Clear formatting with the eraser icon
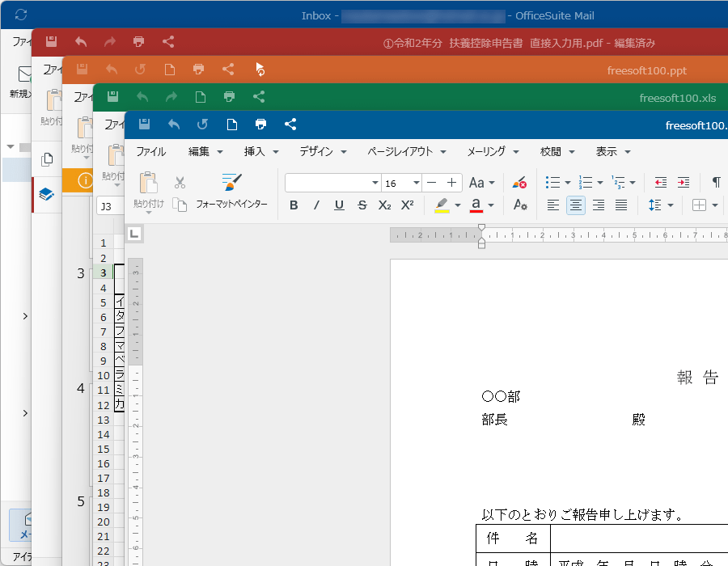Image resolution: width=728 pixels, height=566 pixels. (x=519, y=182)
